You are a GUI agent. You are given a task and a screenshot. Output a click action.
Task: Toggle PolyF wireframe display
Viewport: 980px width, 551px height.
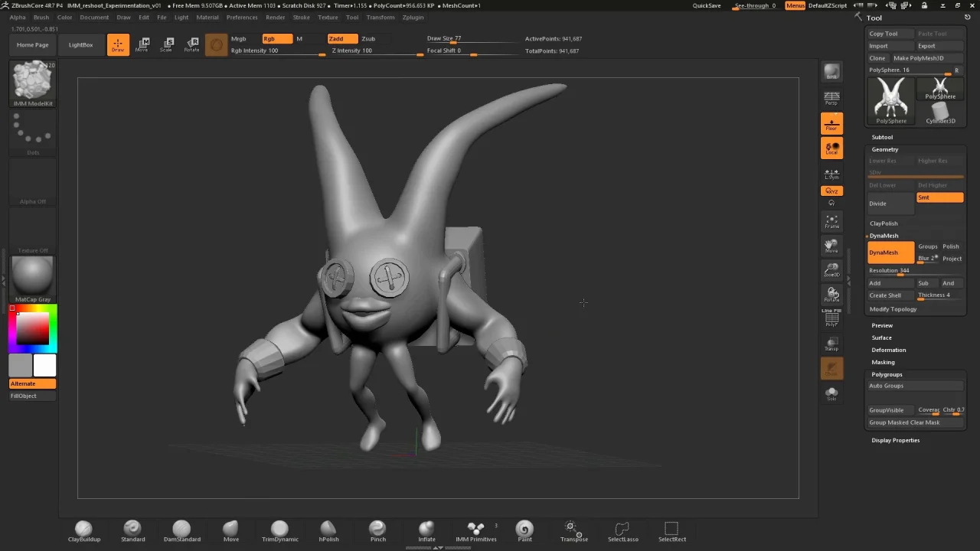click(x=831, y=319)
